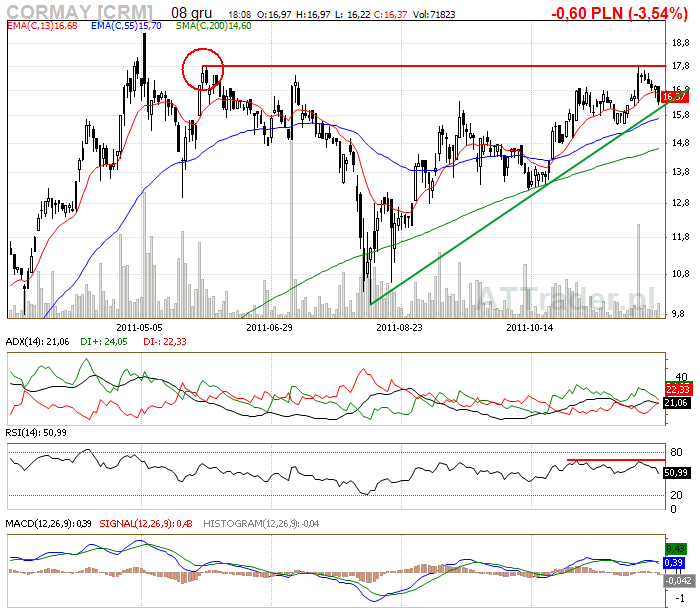Click the 18:08 time stamp
The image size is (700, 613).
coord(240,15)
